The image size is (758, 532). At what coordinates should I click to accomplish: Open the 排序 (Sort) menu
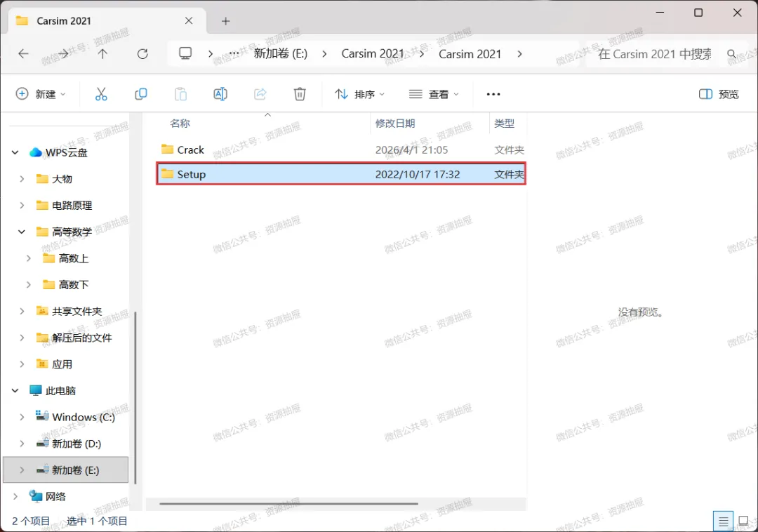point(359,94)
